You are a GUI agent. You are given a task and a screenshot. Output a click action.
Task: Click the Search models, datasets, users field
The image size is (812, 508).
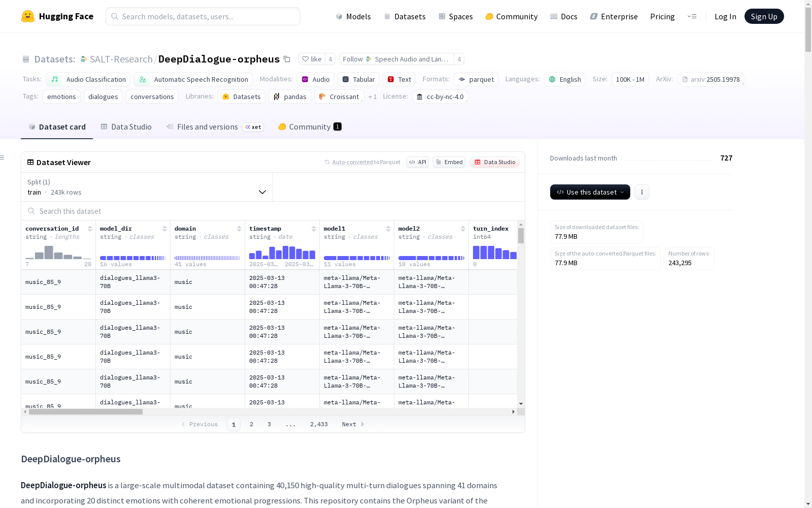coord(203,16)
